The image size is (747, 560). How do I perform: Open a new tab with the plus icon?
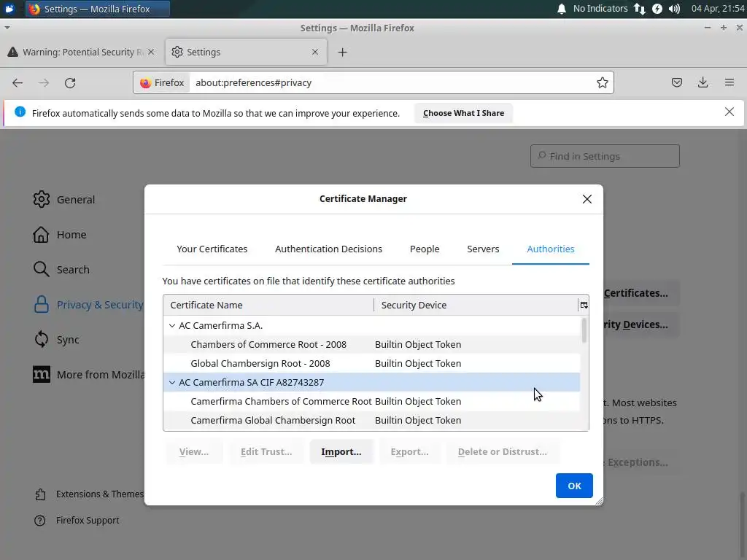[343, 52]
